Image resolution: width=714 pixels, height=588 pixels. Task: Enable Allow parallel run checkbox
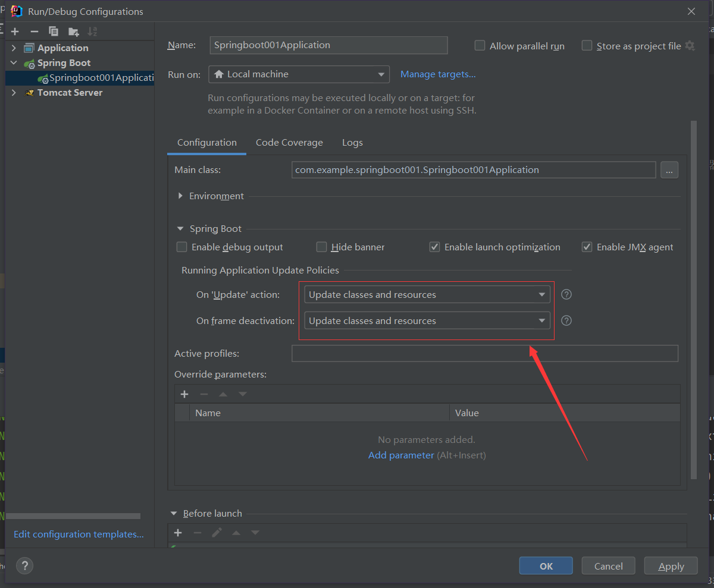coord(480,46)
